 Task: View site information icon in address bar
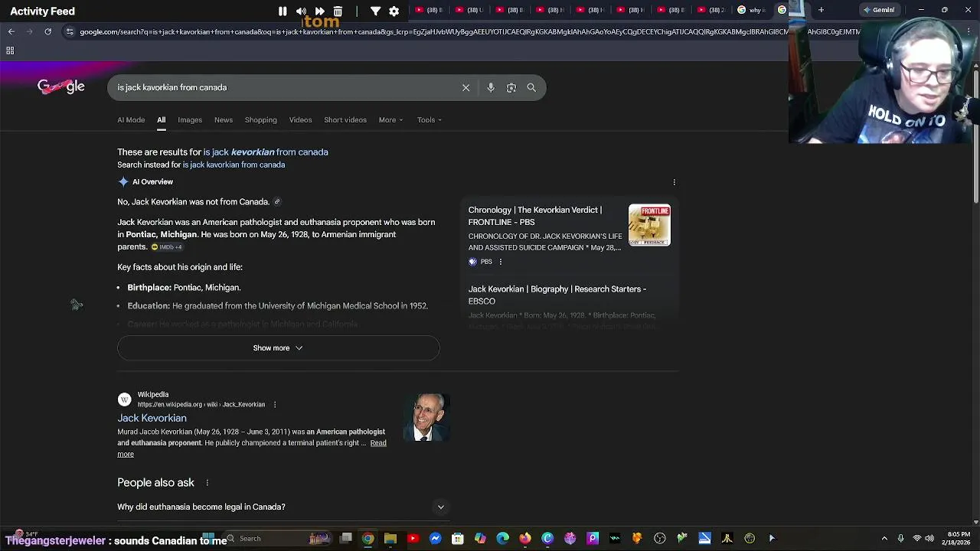tap(70, 31)
